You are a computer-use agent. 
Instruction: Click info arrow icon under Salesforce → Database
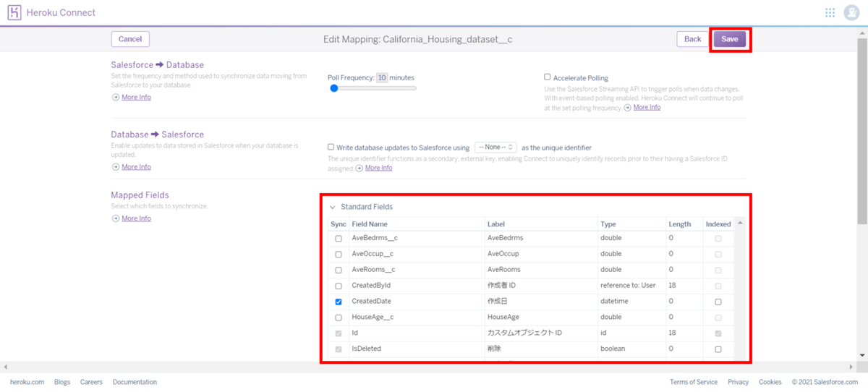point(115,97)
